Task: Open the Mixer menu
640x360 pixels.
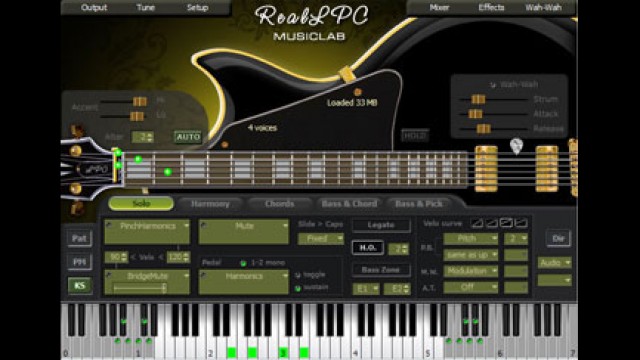Action: click(439, 7)
